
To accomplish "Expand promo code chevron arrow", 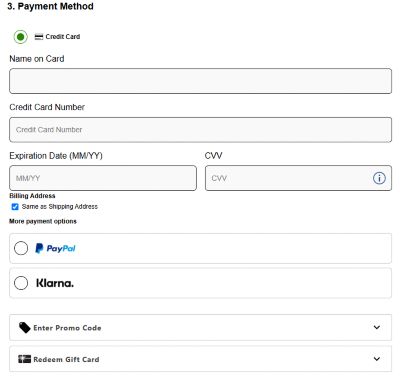I will pyautogui.click(x=377, y=327).
